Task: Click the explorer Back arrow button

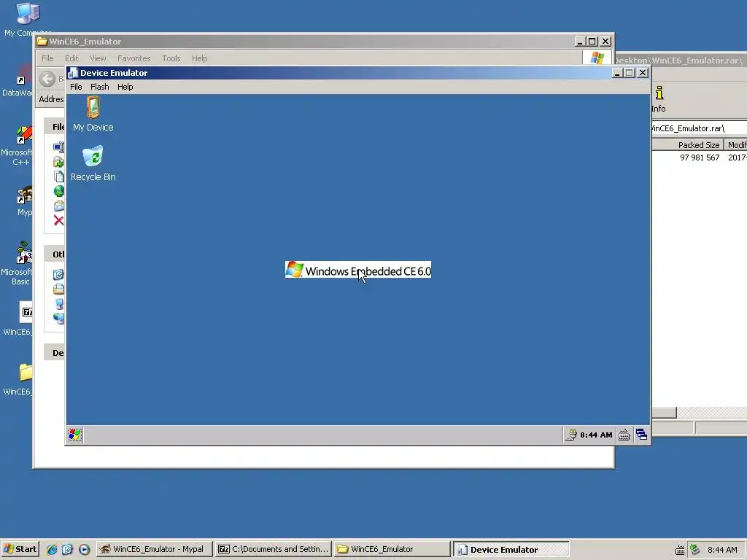Action: click(47, 79)
